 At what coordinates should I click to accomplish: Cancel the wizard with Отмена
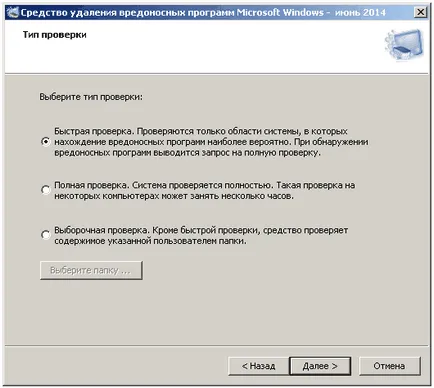(x=389, y=366)
